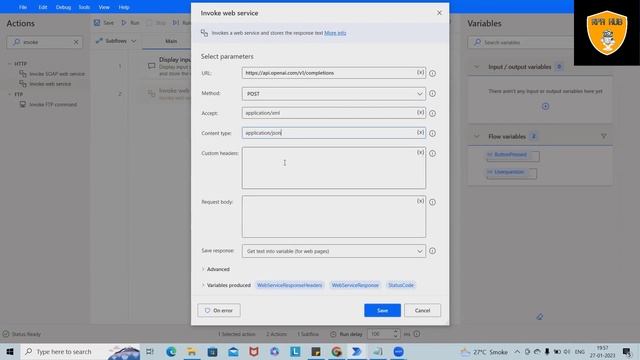Open the Content type info icon
This screenshot has height=360, width=640.
(432, 133)
